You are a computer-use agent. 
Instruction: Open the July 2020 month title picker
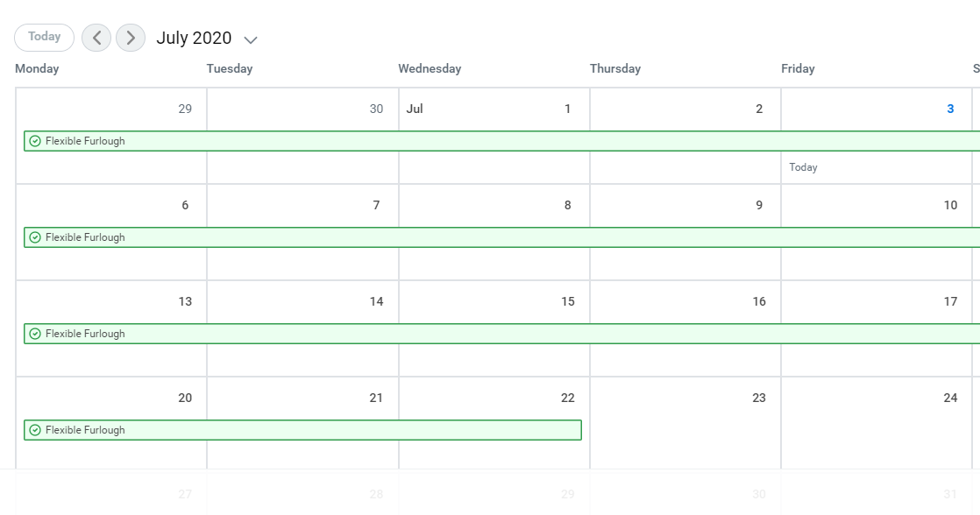point(194,38)
